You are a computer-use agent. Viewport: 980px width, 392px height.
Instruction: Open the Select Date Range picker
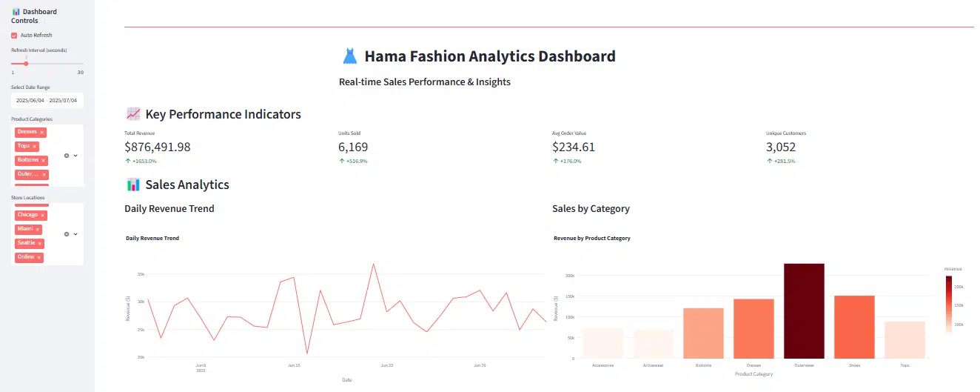[47, 100]
